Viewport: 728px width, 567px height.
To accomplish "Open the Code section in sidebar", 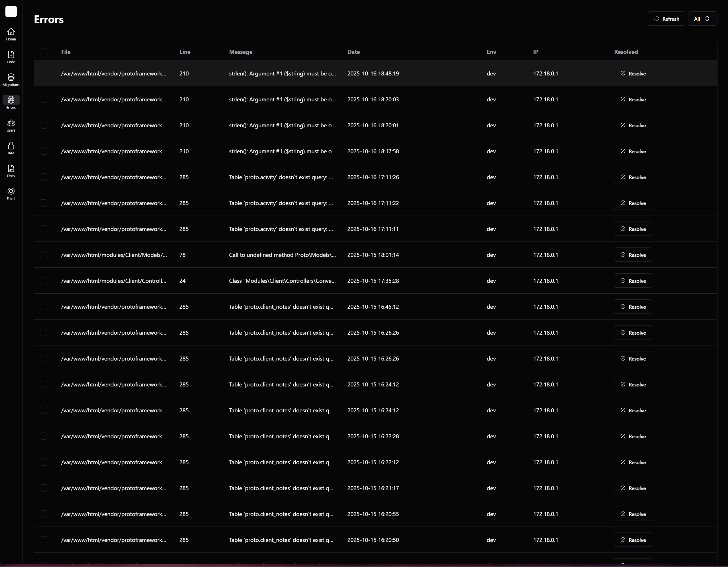I will pyautogui.click(x=11, y=57).
